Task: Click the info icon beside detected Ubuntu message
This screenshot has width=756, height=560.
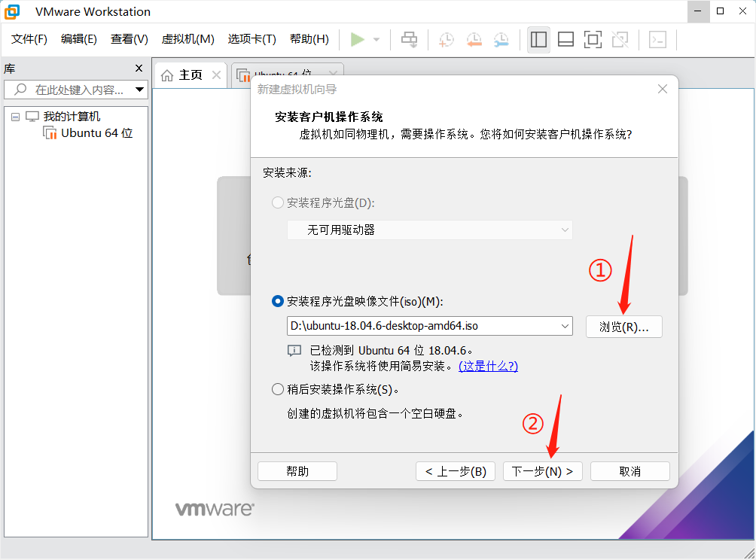Action: tap(294, 350)
